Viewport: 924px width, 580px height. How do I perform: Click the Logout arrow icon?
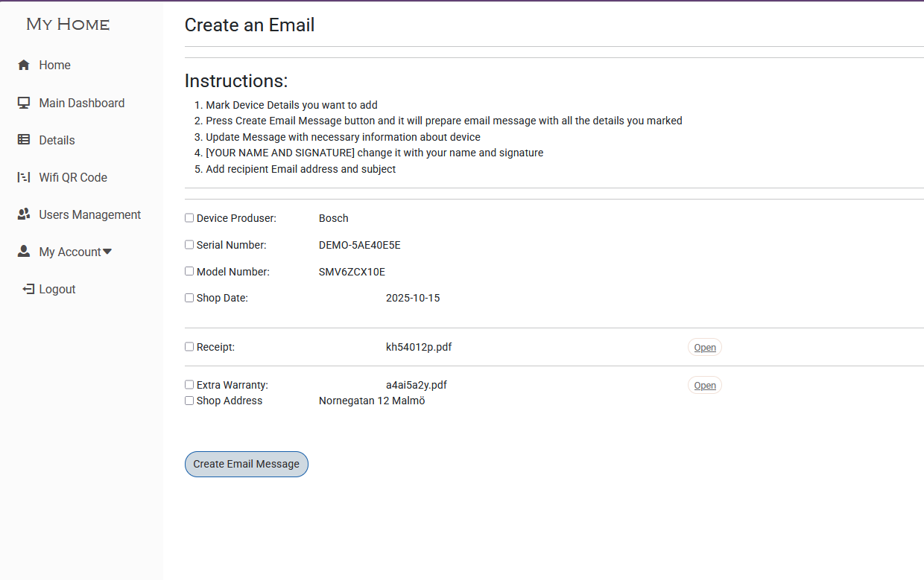28,289
